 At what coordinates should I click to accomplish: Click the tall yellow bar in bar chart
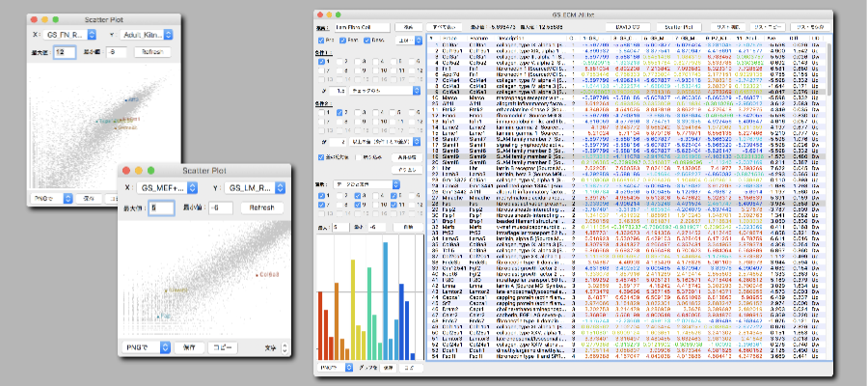(x=352, y=309)
